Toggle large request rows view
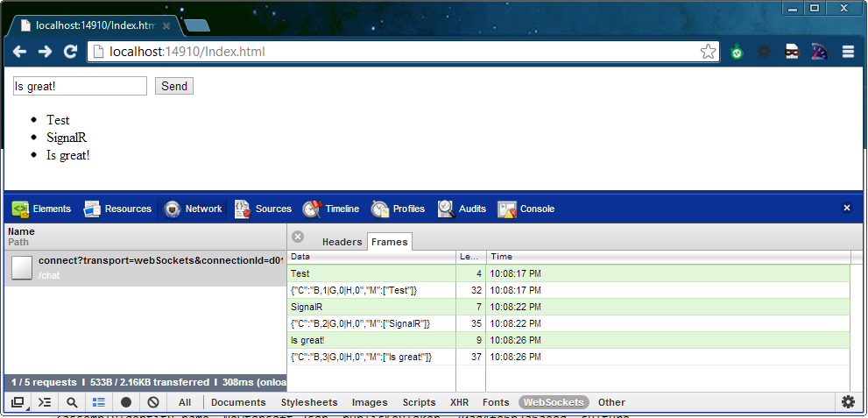The width and height of the screenshot is (868, 418). (99, 402)
